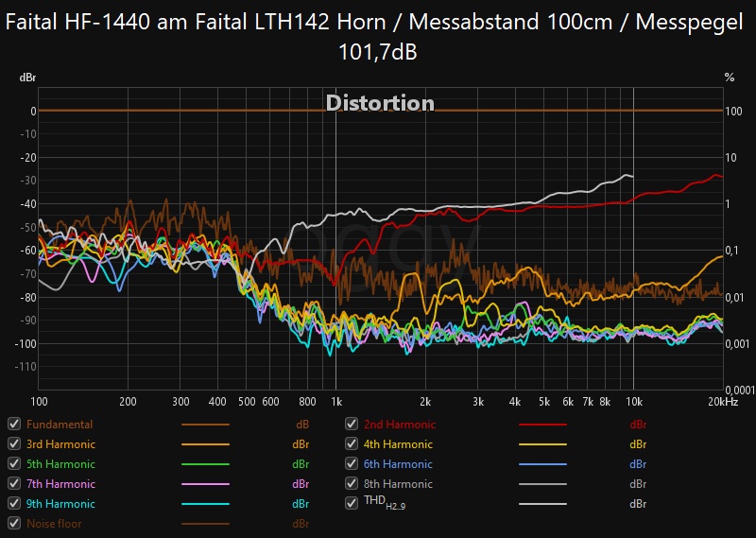Click the 7th Harmonic legend label
The width and height of the screenshot is (756, 538).
click(x=60, y=483)
